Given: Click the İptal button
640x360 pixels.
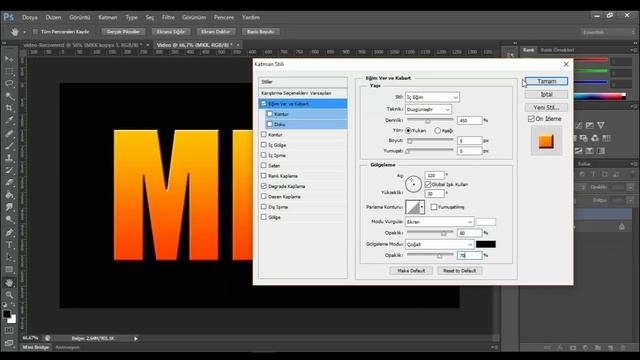Looking at the screenshot, I should pos(546,94).
